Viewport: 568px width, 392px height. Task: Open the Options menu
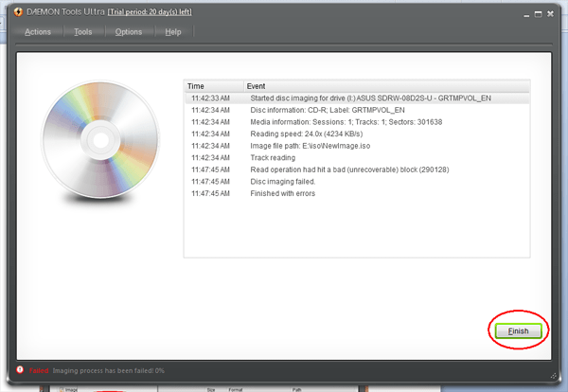[x=128, y=32]
